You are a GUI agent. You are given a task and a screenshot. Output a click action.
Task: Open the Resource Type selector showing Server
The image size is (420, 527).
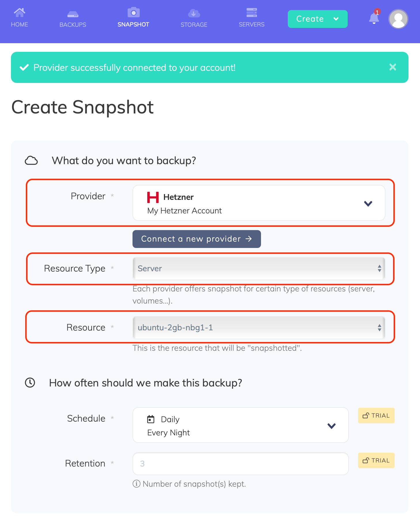(258, 269)
